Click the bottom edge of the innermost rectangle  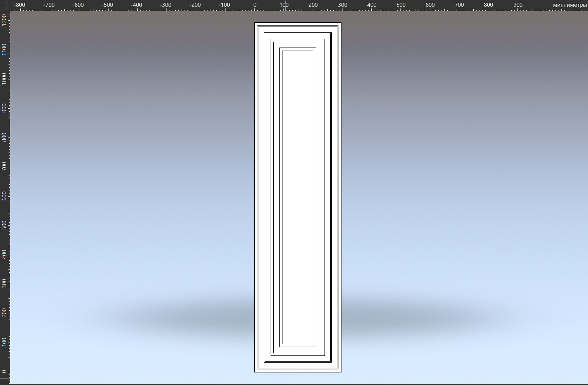point(298,344)
